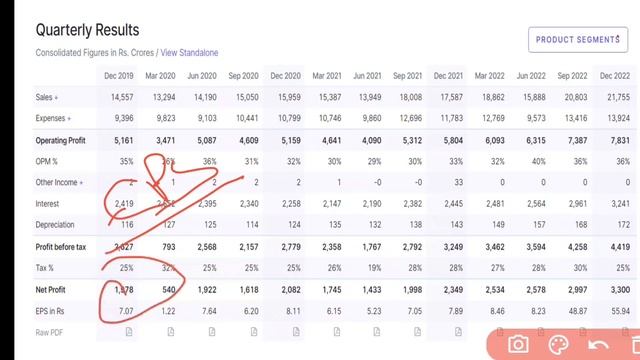Image resolution: width=640 pixels, height=360 pixels.
Task: Click Interest value 3,241
Action: [x=620, y=204]
